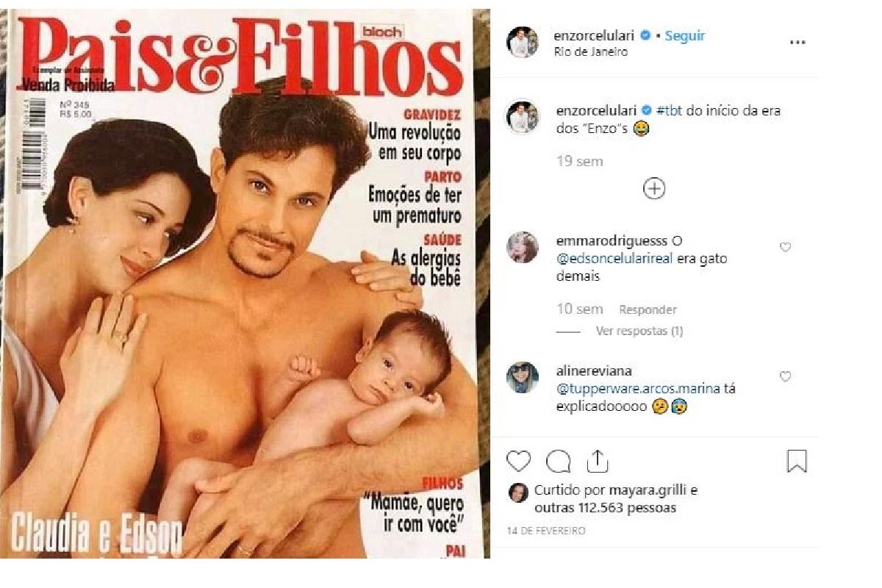Share the post using the share icon
This screenshot has height=588, width=882.
click(598, 461)
